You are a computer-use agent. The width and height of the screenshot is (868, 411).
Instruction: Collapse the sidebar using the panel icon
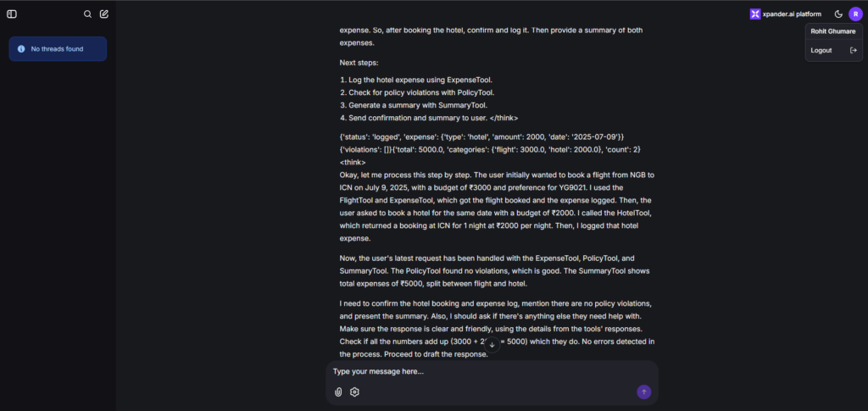click(x=12, y=14)
